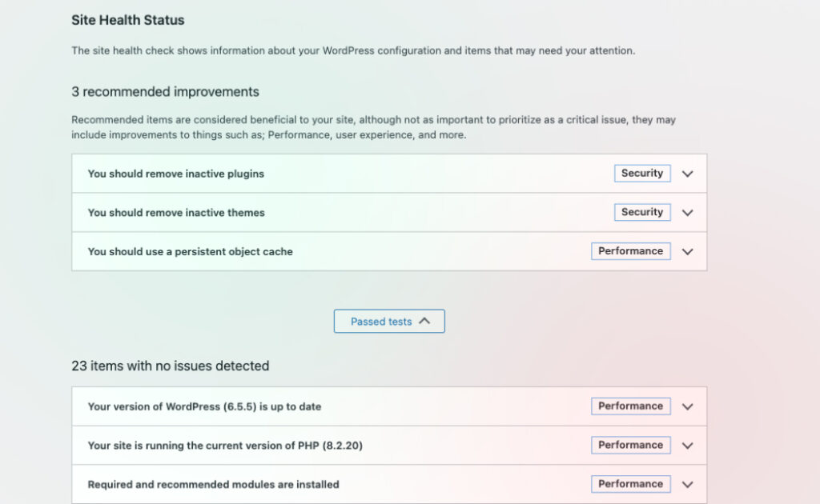
Task: Click the Security badge on inactive plugins row
Action: (x=641, y=173)
